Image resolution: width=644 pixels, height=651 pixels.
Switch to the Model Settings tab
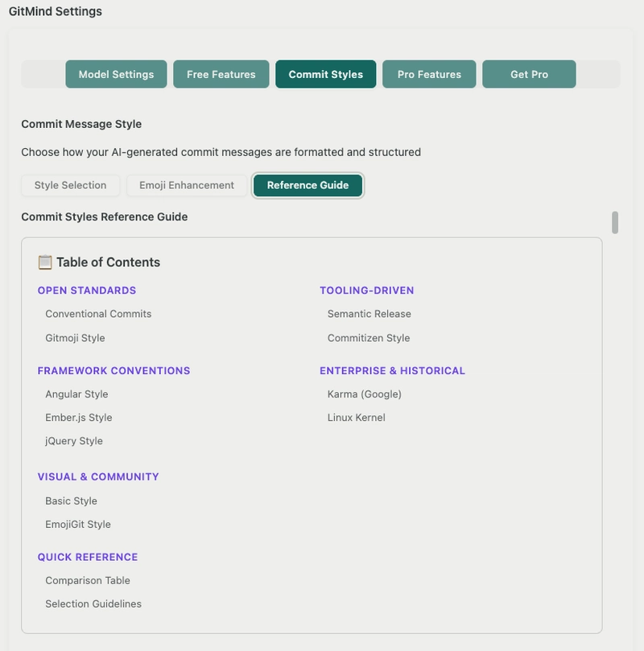(x=116, y=73)
